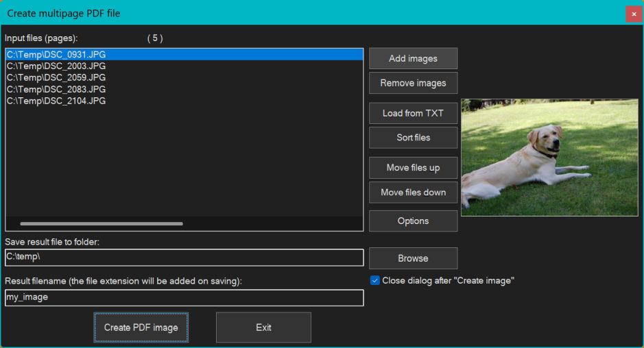Select DSC_2104.JPG in the pages list
644x348 pixels.
pos(56,101)
